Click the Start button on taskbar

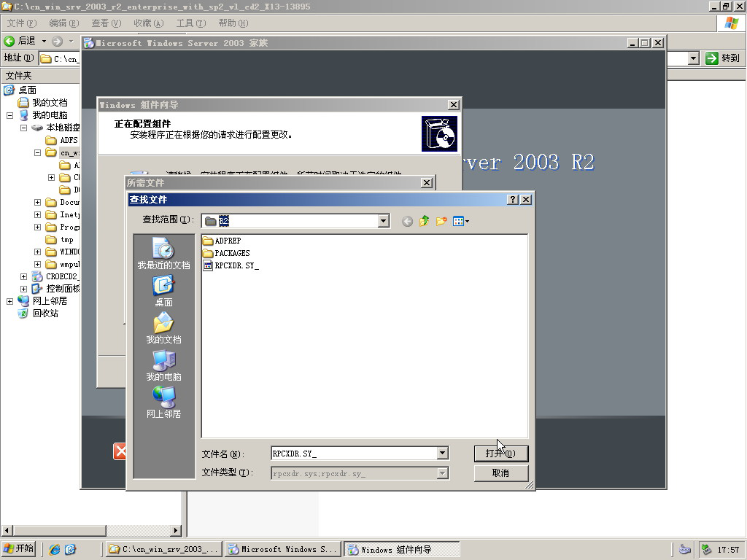click(x=19, y=549)
